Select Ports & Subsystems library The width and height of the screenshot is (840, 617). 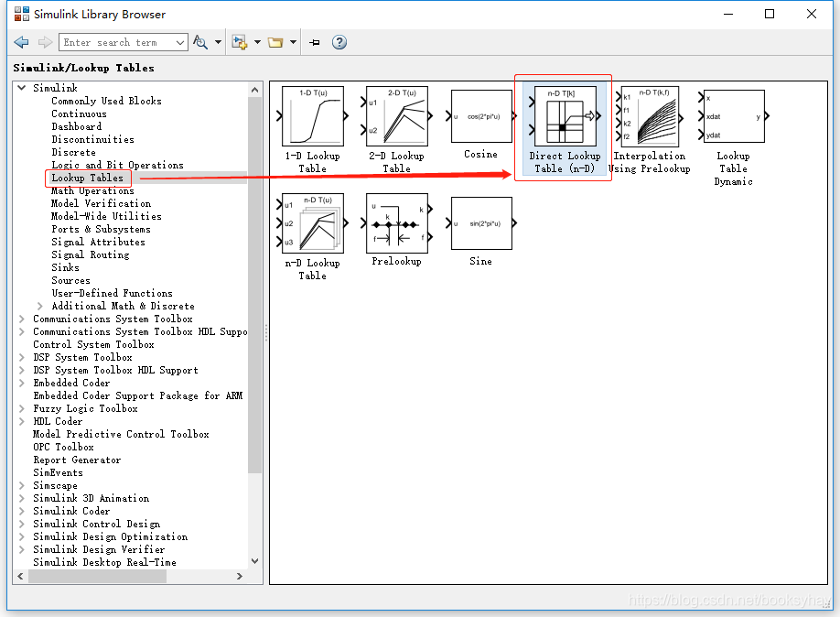pyautogui.click(x=101, y=229)
